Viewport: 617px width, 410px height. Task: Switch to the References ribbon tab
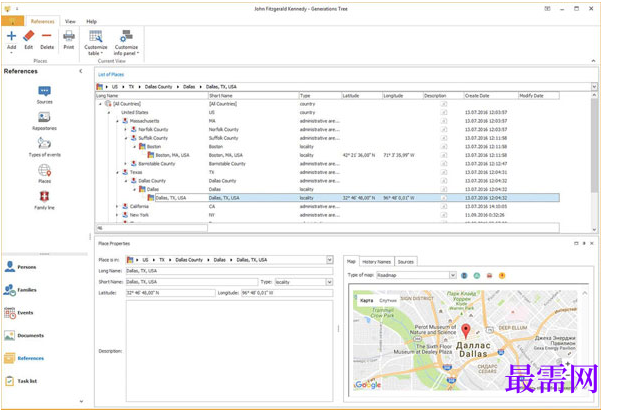42,21
